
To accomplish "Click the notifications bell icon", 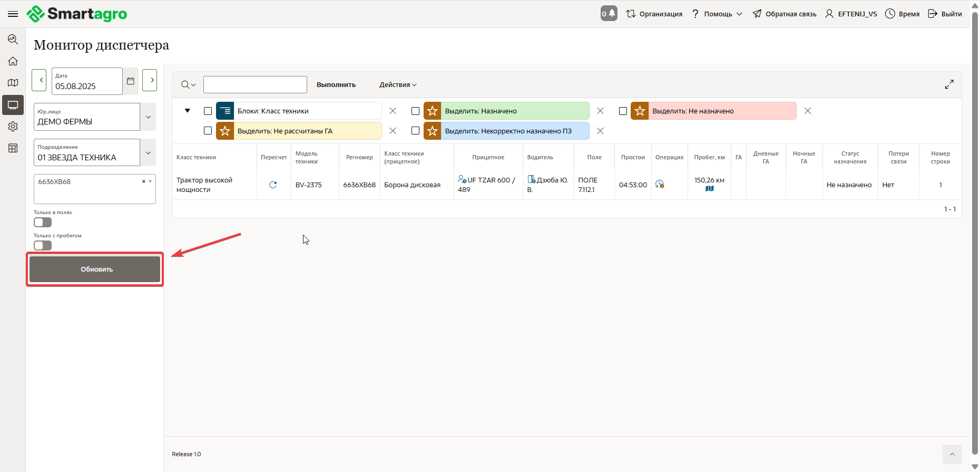I will [x=609, y=14].
